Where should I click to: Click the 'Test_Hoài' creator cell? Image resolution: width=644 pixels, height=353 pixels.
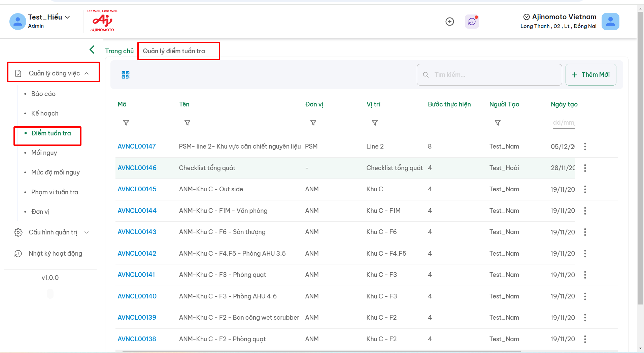coord(504,168)
